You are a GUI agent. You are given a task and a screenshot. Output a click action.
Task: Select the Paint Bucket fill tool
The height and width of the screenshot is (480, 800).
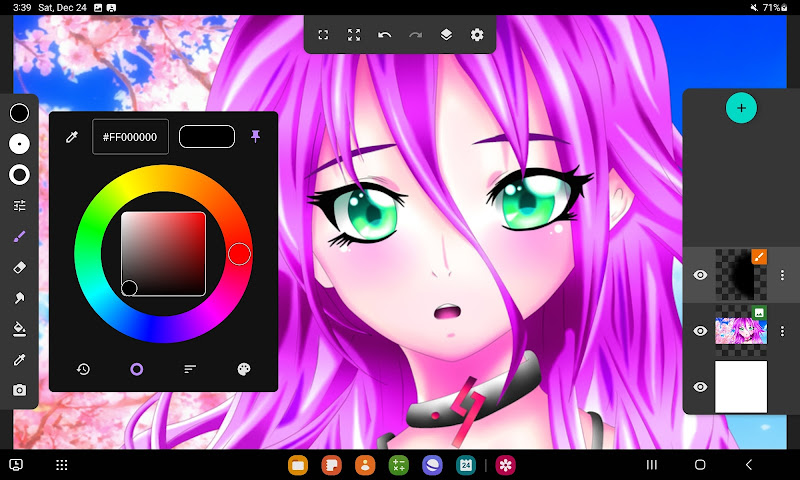pos(19,328)
